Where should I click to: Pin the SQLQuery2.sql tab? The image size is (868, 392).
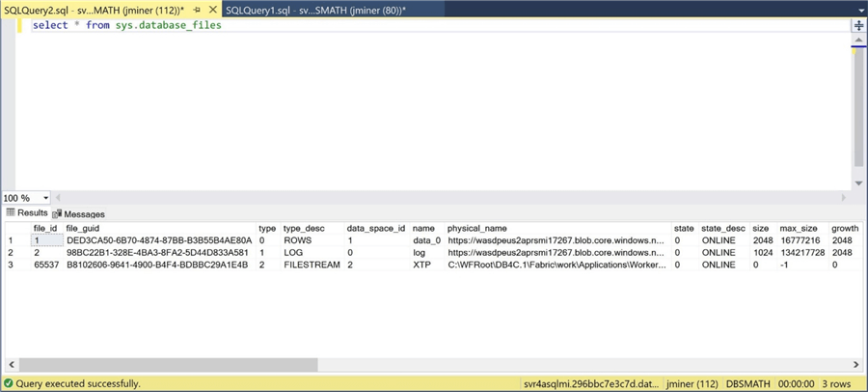197,11
